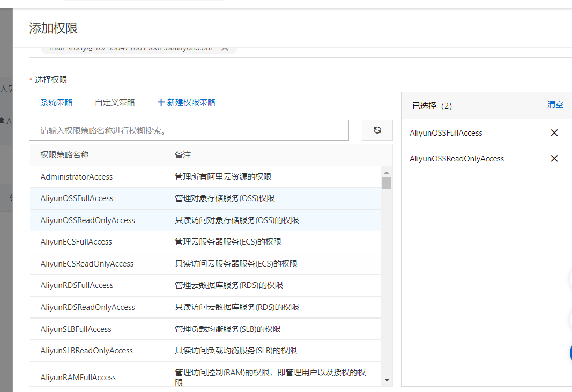Click 管理所有阿里云资源的权限 description

[223, 176]
